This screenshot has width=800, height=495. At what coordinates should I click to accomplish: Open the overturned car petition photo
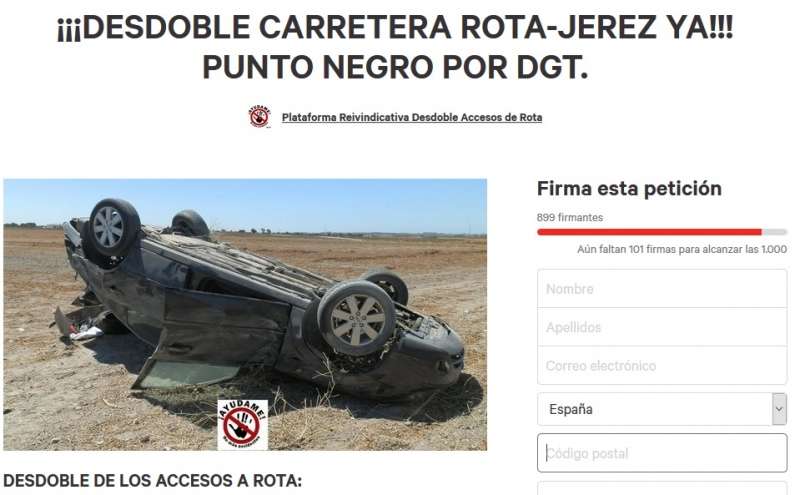pos(245,314)
